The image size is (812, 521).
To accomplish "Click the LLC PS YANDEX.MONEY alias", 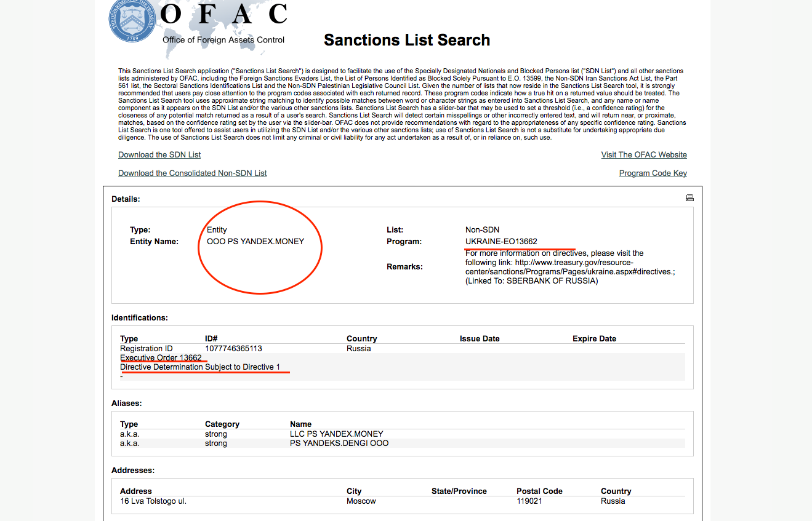I will pyautogui.click(x=336, y=434).
